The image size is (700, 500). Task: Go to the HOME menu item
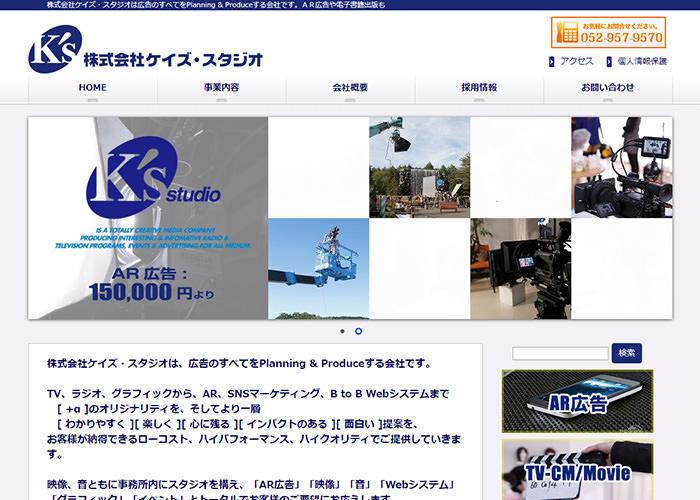(x=93, y=89)
